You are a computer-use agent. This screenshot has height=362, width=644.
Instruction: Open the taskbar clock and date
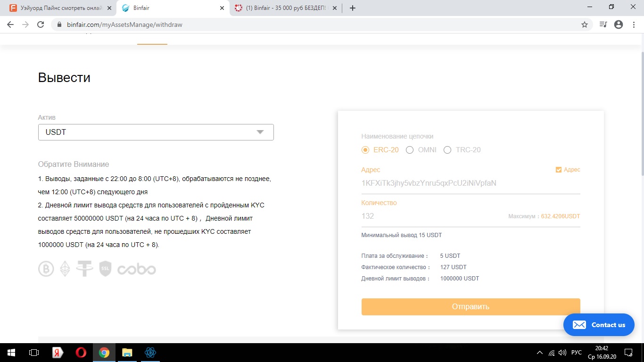click(602, 353)
